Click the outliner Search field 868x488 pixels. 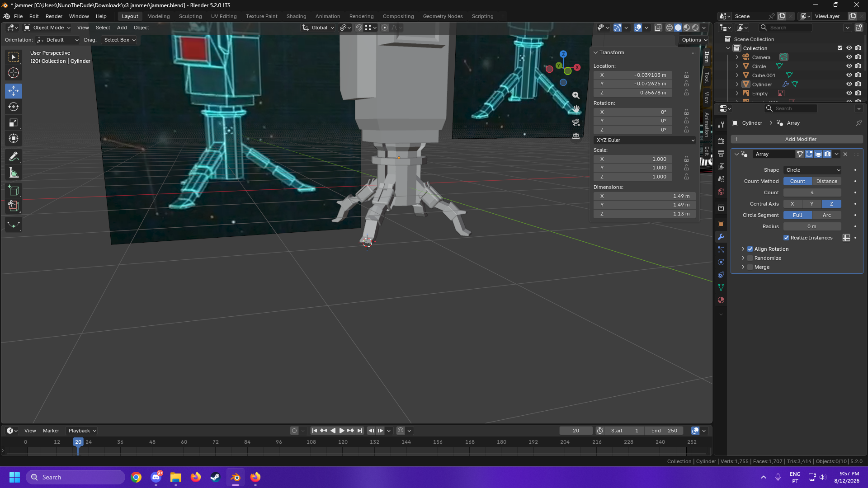tap(786, 28)
